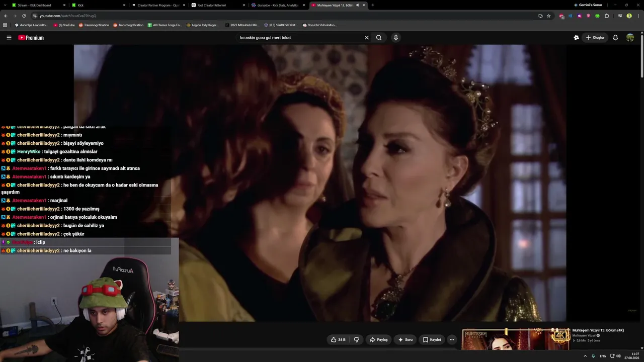The width and height of the screenshot is (644, 362).
Task: Select chat username HenryWiko
Action: click(29, 151)
